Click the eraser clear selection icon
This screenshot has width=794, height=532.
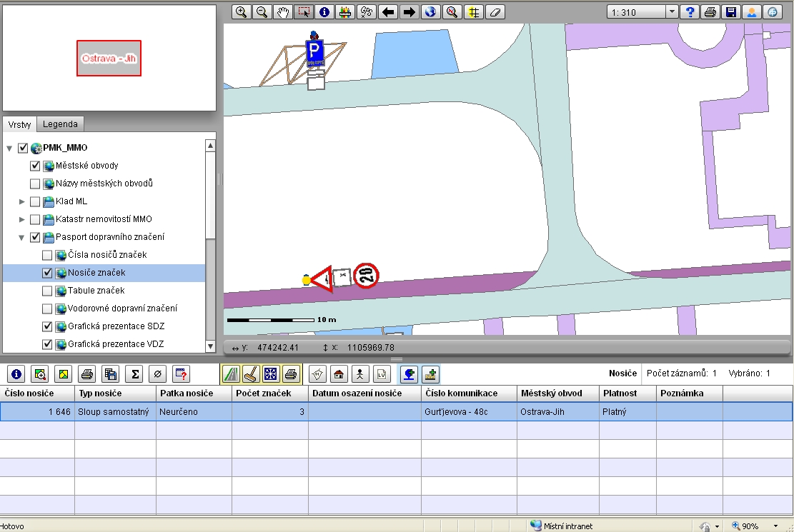click(x=495, y=12)
